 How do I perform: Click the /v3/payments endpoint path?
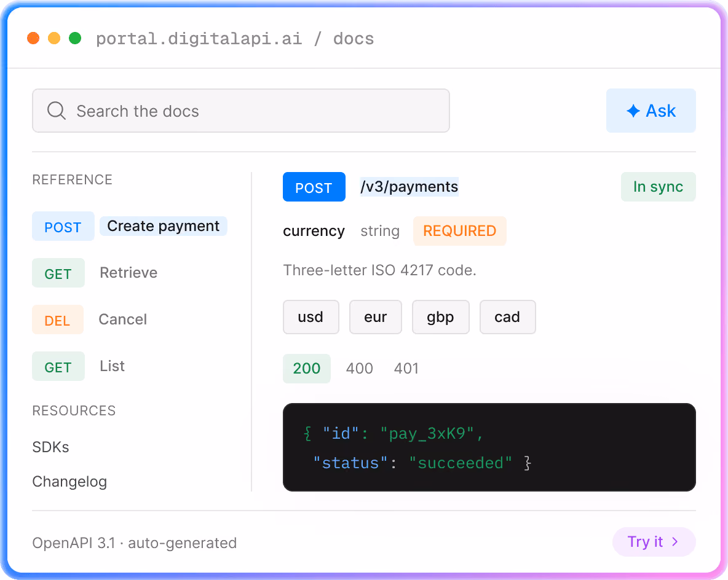pos(409,187)
